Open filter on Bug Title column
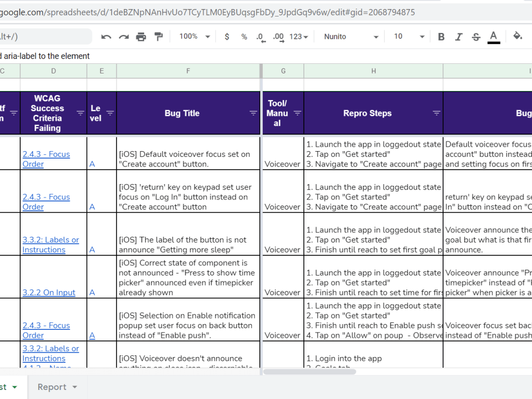Viewport: 532px width, 399px height. (253, 113)
